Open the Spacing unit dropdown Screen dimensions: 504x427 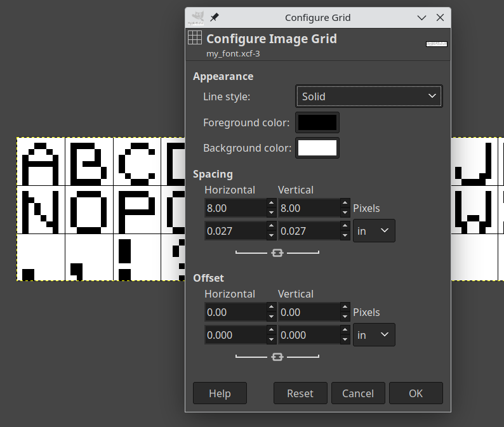point(374,231)
